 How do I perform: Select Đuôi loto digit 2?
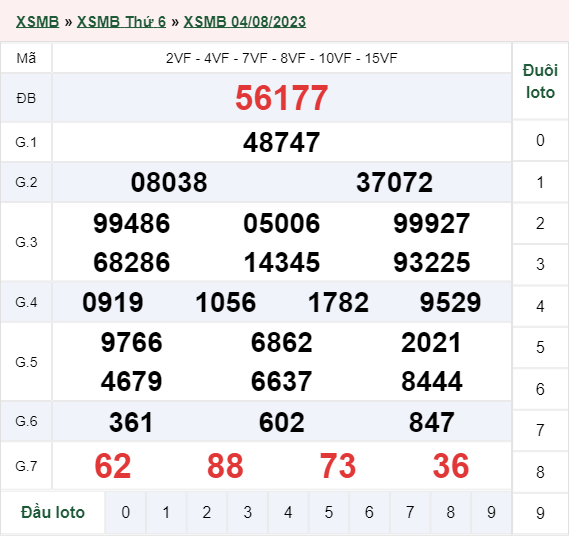pos(540,223)
